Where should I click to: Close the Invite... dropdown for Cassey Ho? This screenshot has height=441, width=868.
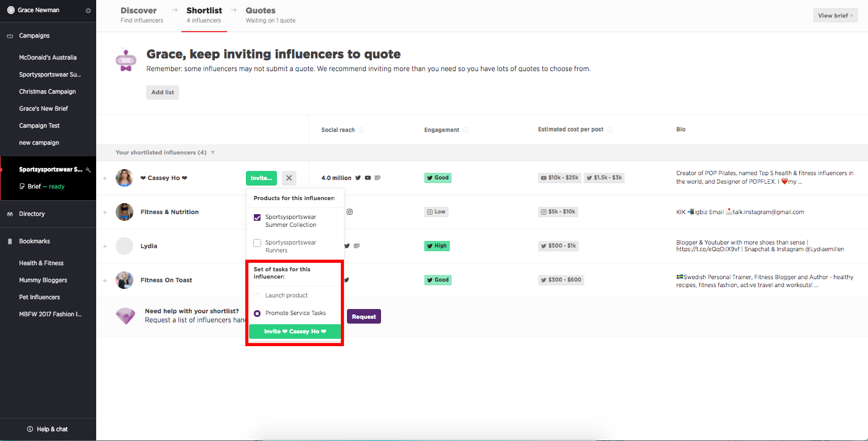[x=261, y=178]
